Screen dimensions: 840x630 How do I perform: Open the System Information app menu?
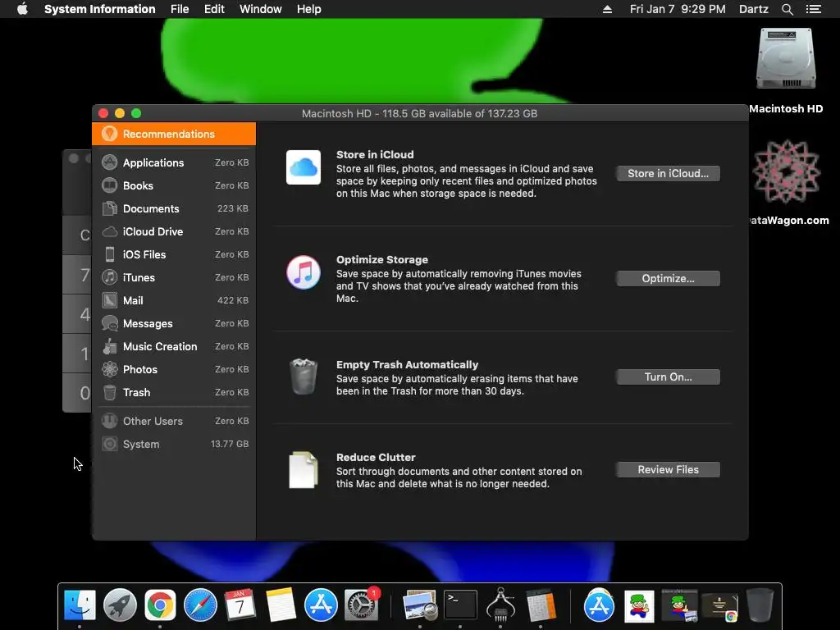point(99,9)
